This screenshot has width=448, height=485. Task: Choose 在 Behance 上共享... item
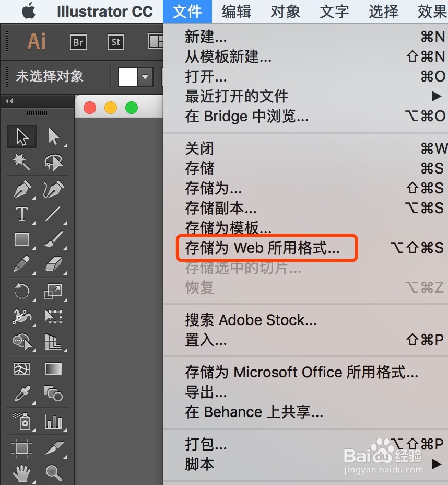(x=305, y=412)
